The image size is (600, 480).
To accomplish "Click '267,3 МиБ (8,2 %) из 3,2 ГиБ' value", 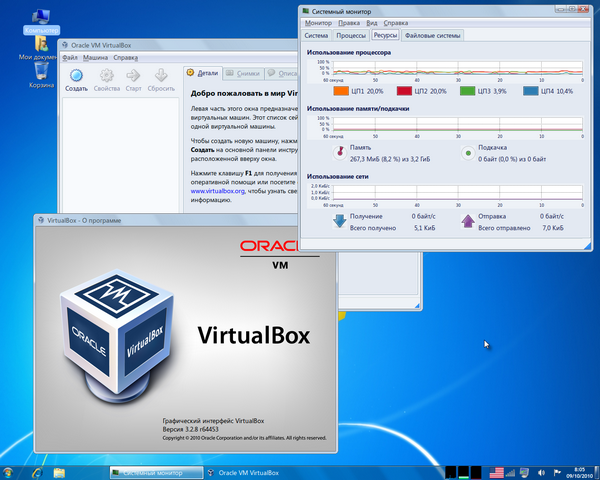I will tap(390, 159).
